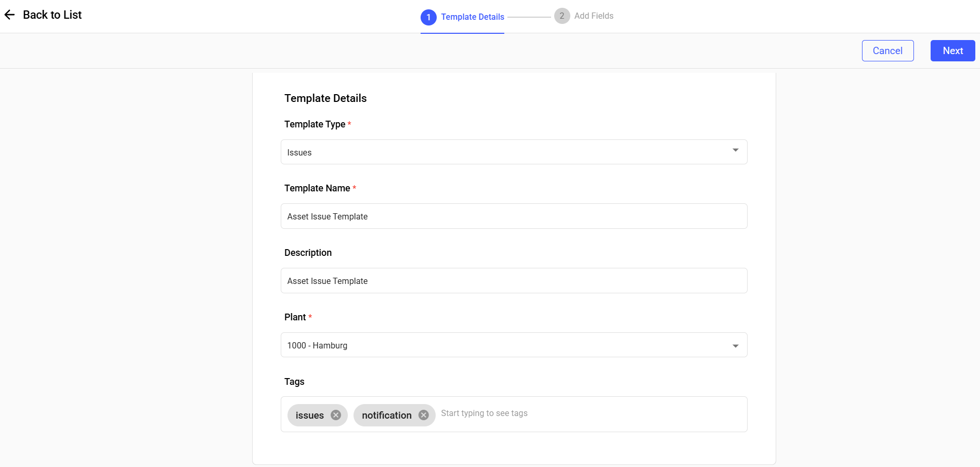Click the step 1 circle indicator
The image size is (980, 467).
(428, 17)
